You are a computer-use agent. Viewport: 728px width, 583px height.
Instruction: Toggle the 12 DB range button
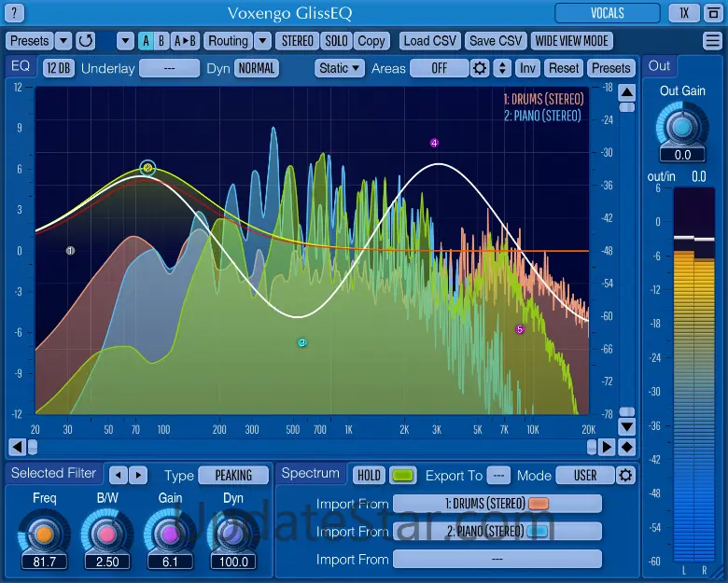coord(59,68)
